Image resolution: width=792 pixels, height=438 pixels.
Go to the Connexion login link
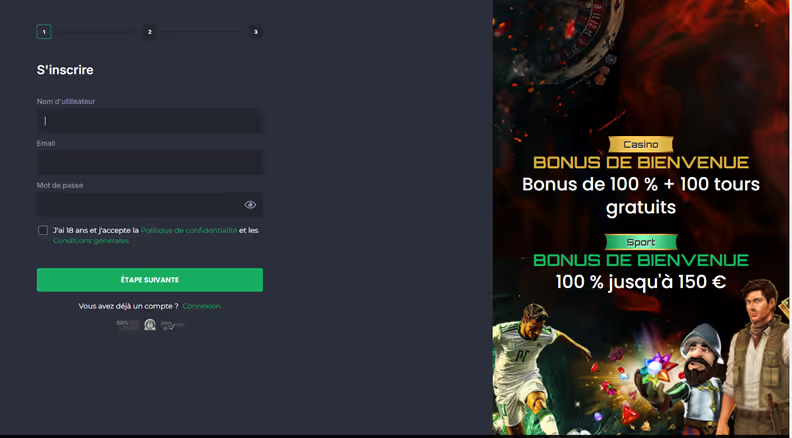point(202,306)
